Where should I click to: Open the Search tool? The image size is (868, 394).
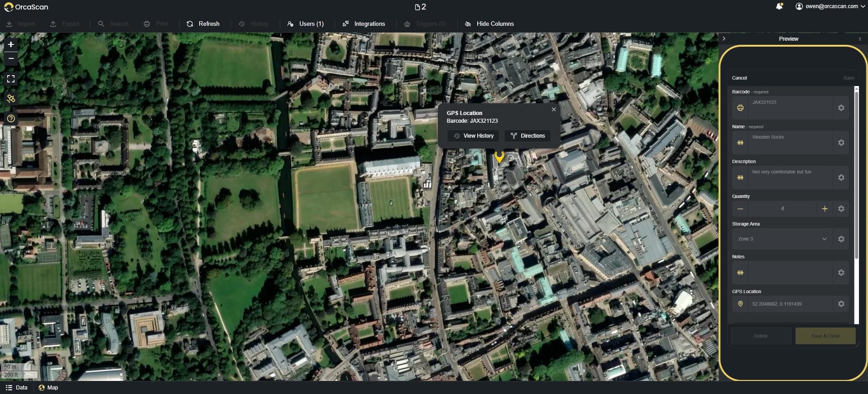(x=113, y=24)
